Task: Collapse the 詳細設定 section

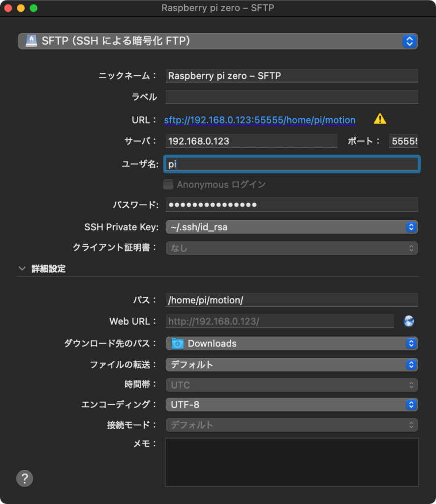Action: click(x=22, y=269)
